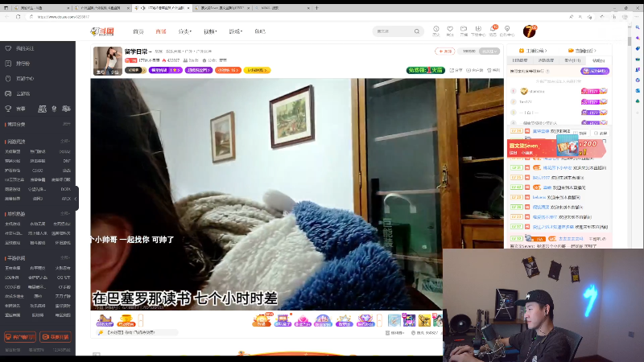Select the gold trophy gift icon below video
This screenshot has width=644, height=362.
pyautogui.click(x=126, y=320)
